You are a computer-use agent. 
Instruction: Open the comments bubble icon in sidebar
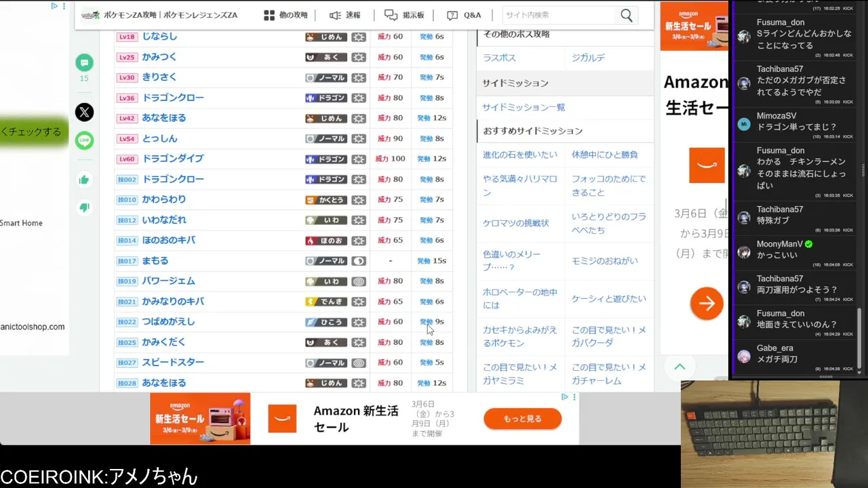[x=84, y=63]
